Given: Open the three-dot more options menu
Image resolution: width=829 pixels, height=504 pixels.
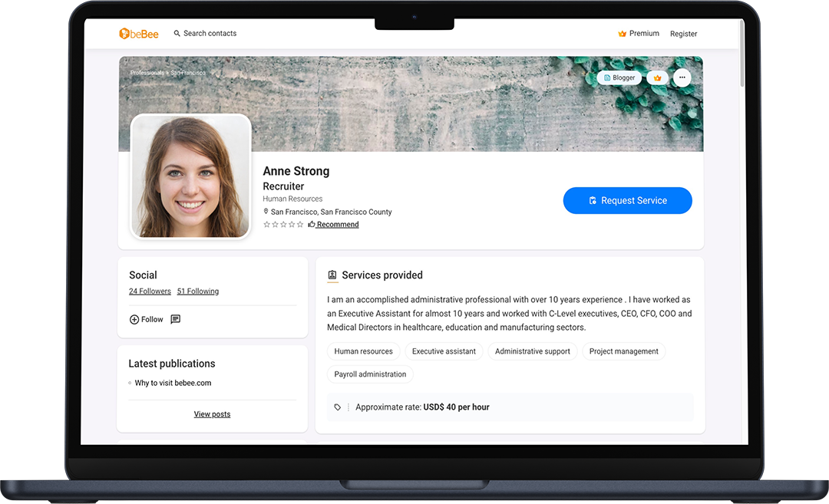Looking at the screenshot, I should point(682,77).
